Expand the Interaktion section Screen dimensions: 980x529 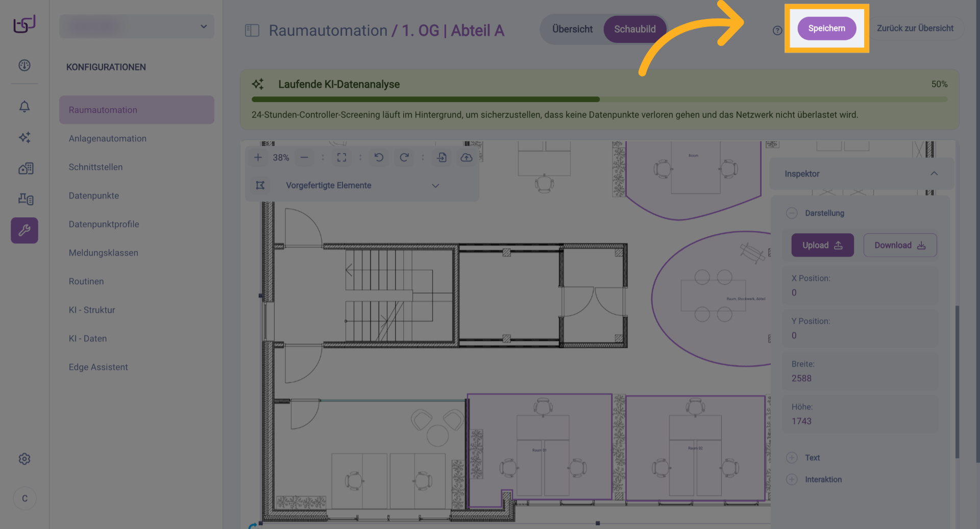pyautogui.click(x=792, y=480)
